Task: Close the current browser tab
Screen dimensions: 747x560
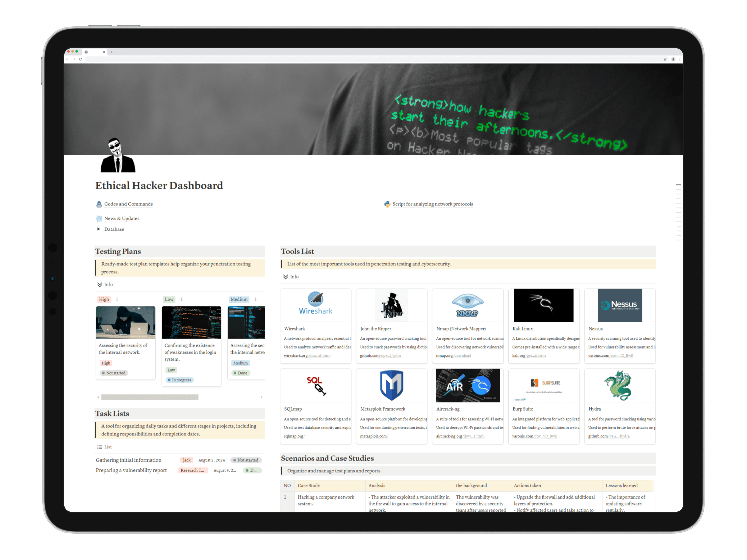Action: tap(104, 52)
